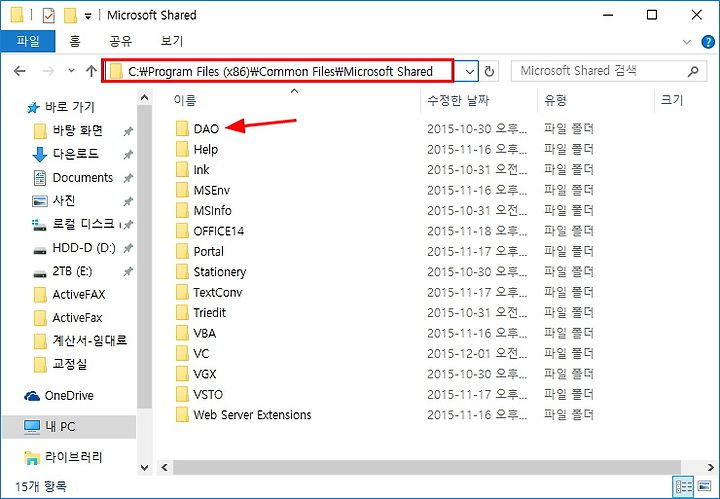
Task: Open 2TB (E:) drive
Action: click(72, 271)
